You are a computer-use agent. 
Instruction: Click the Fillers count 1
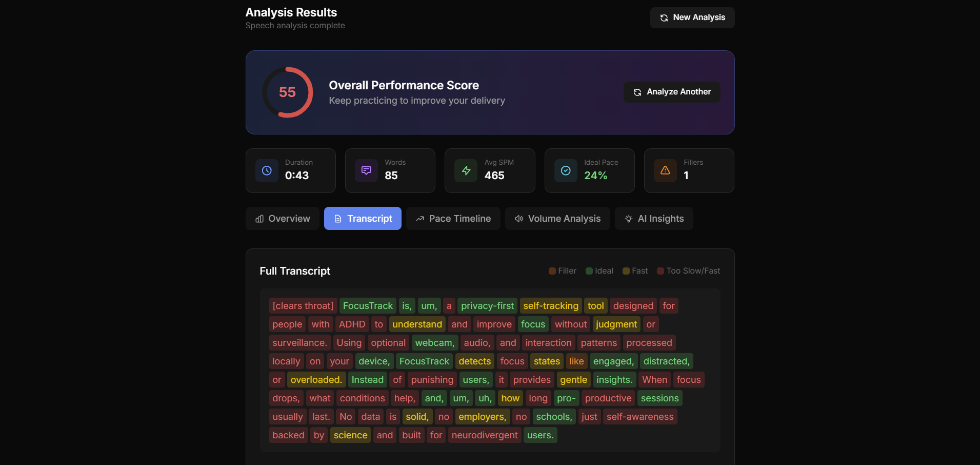pyautogui.click(x=686, y=176)
